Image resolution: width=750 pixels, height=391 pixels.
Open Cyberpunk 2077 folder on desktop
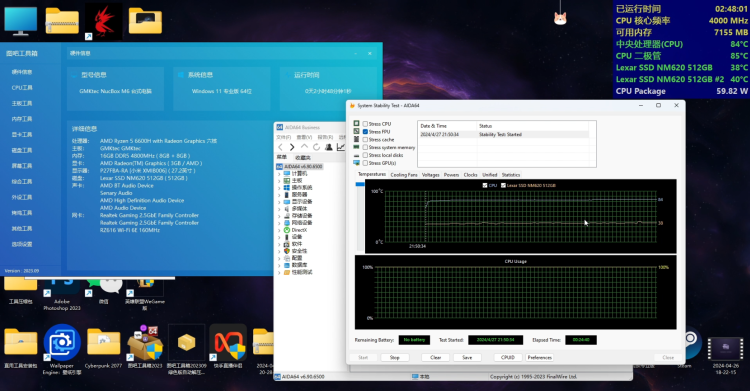click(103, 343)
